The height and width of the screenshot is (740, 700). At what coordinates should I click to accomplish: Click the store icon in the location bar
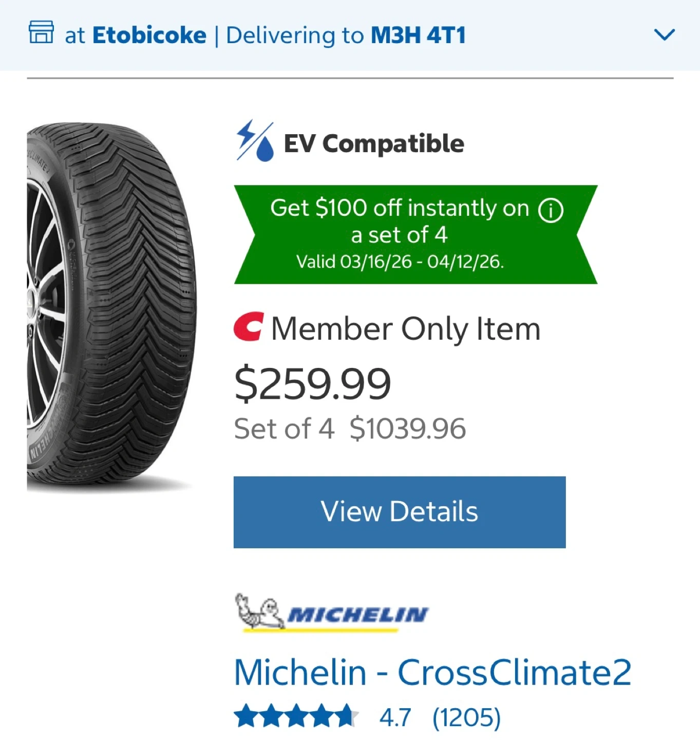coord(41,32)
